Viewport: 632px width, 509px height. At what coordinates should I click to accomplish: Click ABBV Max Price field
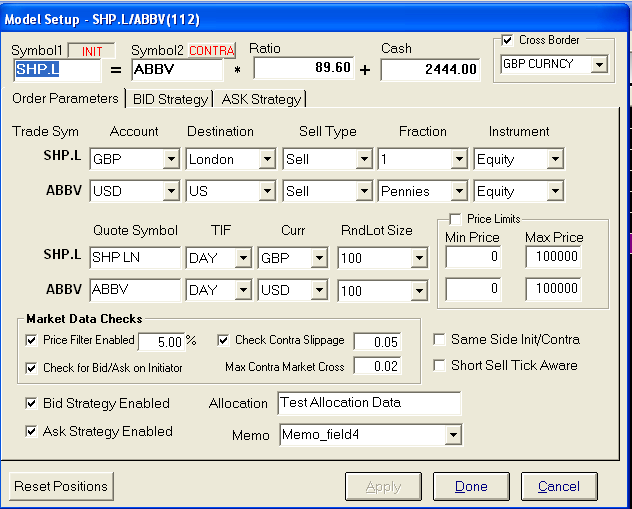pos(553,289)
